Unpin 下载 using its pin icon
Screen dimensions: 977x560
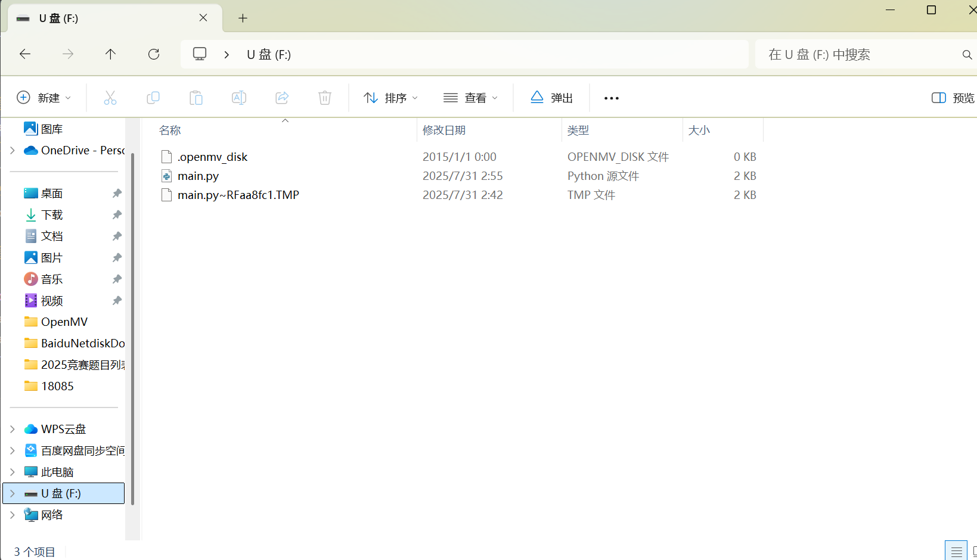(117, 214)
